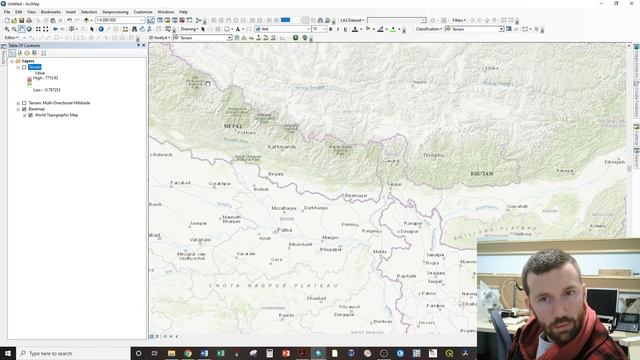Select the Pan tool
Screen dimensions: 640x360
[x=22, y=29]
